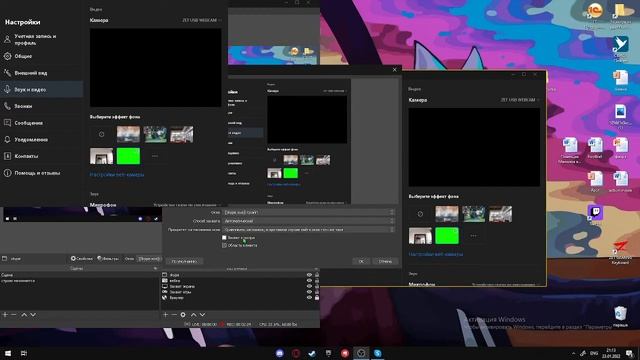640x360 pixels.
Task: Open Звонки section in Skype settings
Action: (x=42, y=106)
